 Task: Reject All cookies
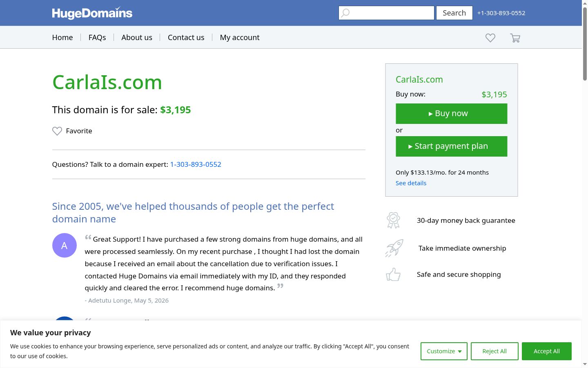(494, 351)
